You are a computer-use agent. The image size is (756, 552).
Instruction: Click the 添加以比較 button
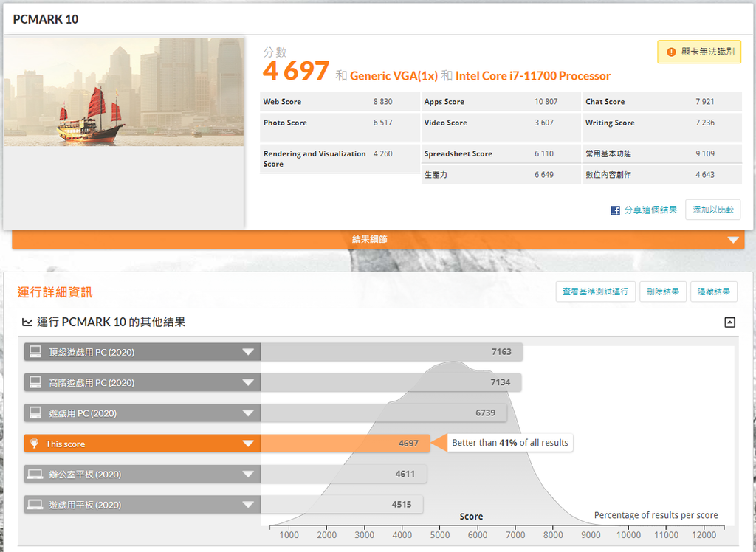pyautogui.click(x=713, y=210)
